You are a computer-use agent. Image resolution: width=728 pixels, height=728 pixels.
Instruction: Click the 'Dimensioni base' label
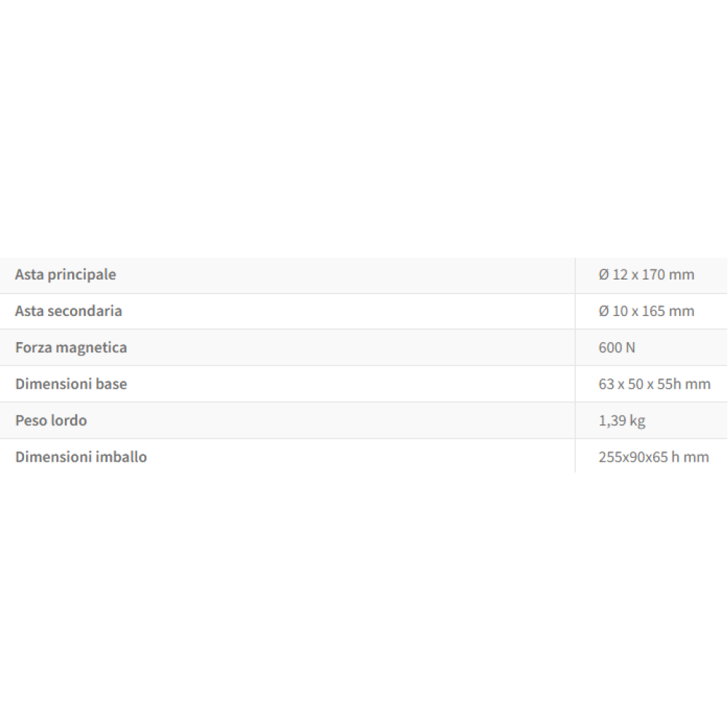coord(71,384)
